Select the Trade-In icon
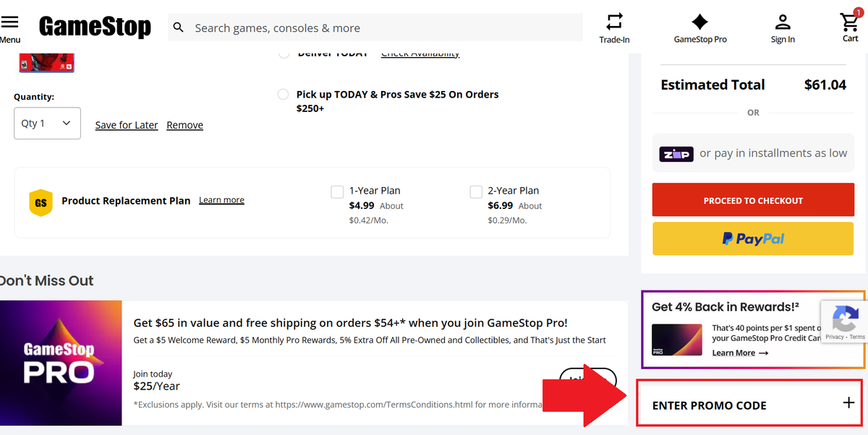Image resolution: width=868 pixels, height=435 pixels. click(x=614, y=22)
